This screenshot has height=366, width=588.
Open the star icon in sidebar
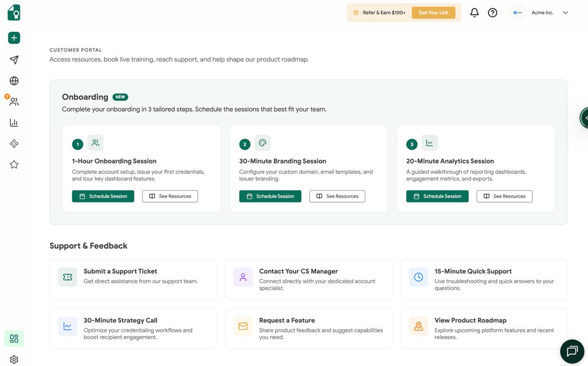[14, 165]
